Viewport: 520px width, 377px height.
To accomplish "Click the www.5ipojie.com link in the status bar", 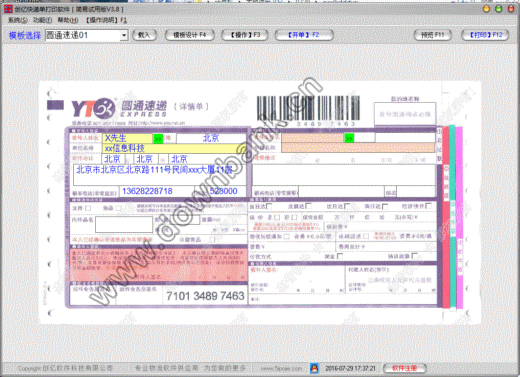I will (281, 368).
